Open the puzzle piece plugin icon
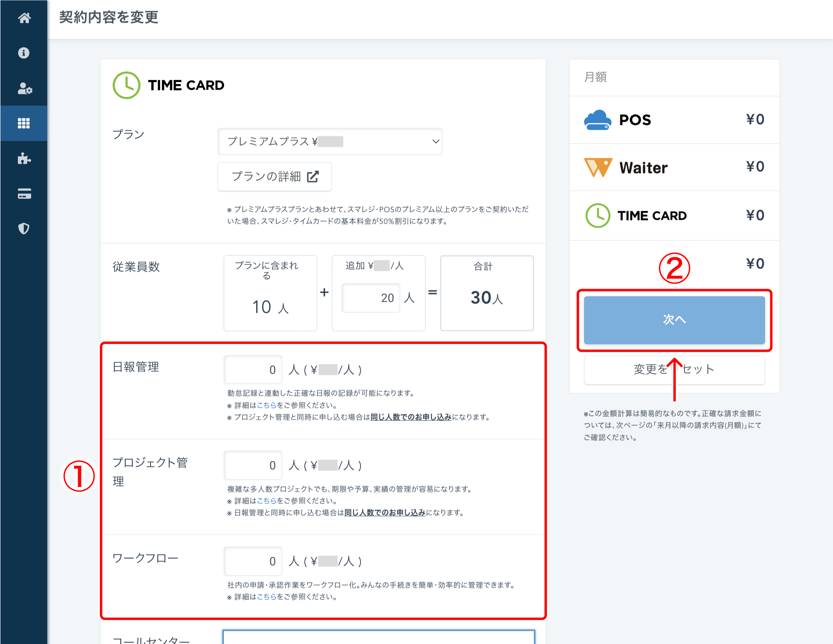The height and width of the screenshot is (644, 833). pos(24,158)
